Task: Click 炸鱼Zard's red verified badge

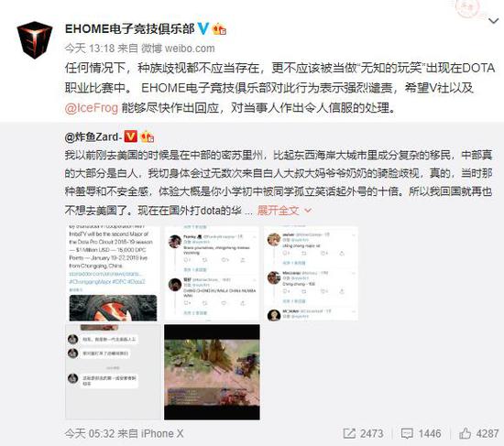Action: tap(130, 136)
